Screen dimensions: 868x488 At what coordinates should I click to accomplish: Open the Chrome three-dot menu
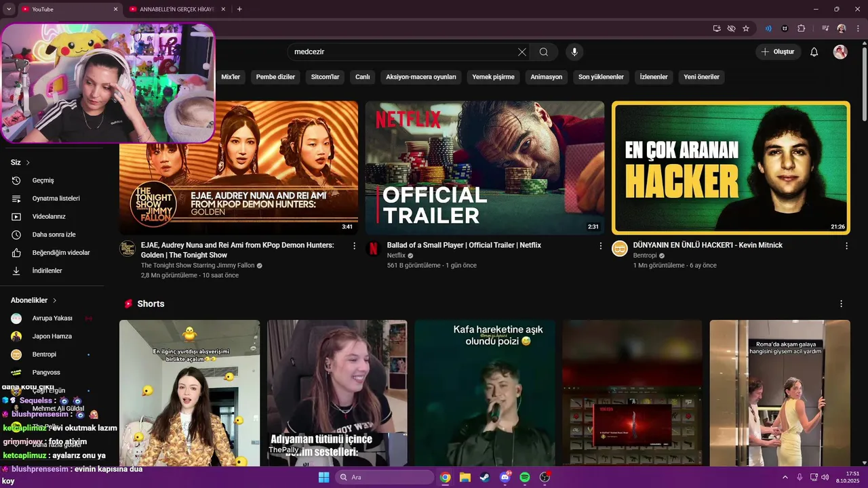858,28
